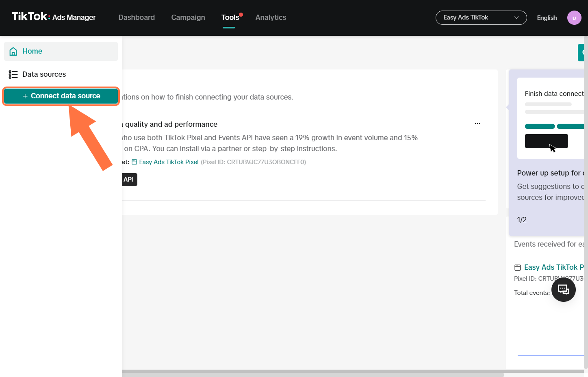Click the Data sources list icon

coord(13,74)
